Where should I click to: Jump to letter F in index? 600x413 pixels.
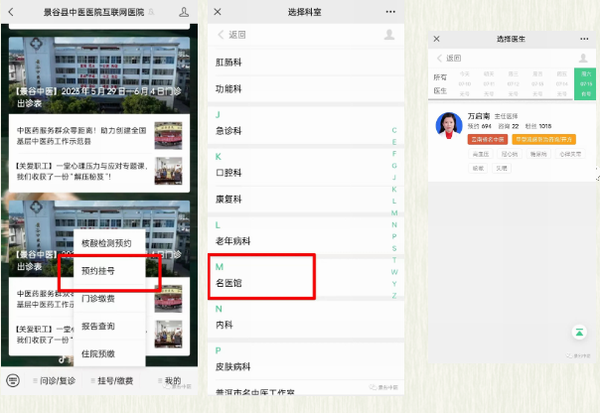pos(394,154)
